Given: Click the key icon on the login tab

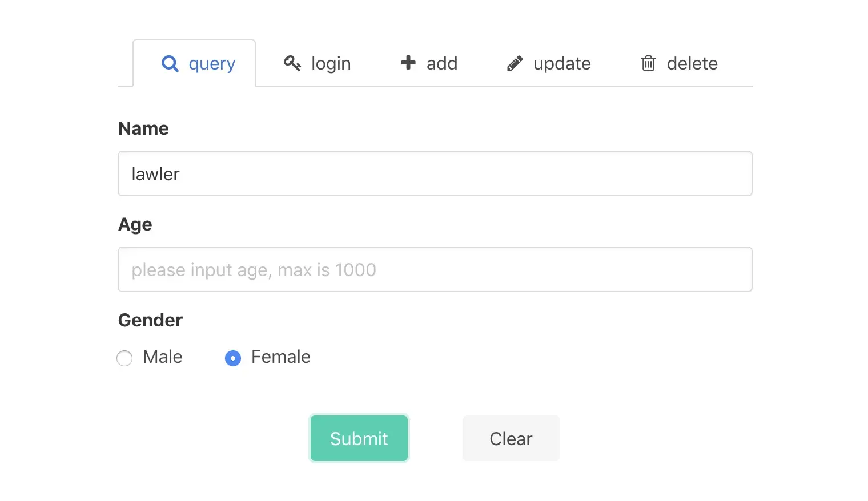Looking at the screenshot, I should (x=292, y=63).
